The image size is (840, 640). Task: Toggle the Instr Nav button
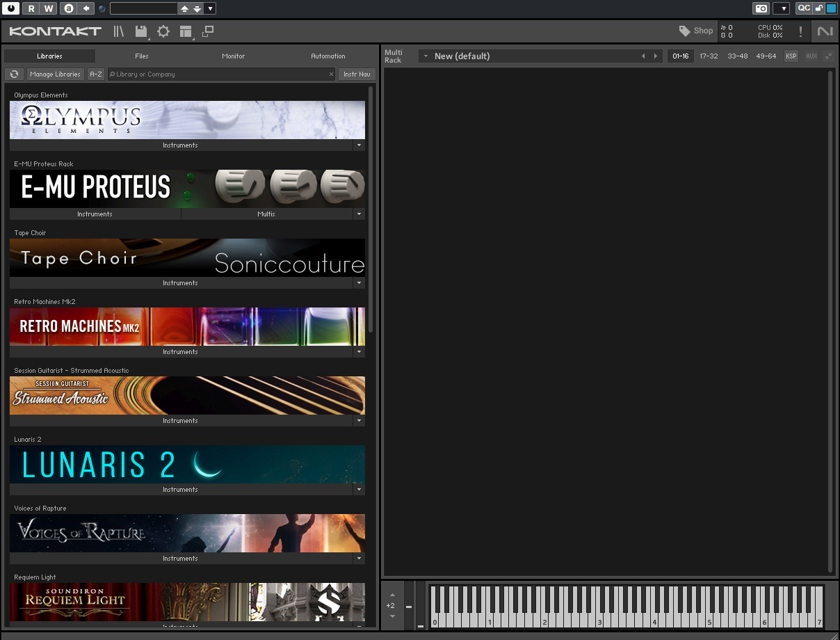(357, 74)
